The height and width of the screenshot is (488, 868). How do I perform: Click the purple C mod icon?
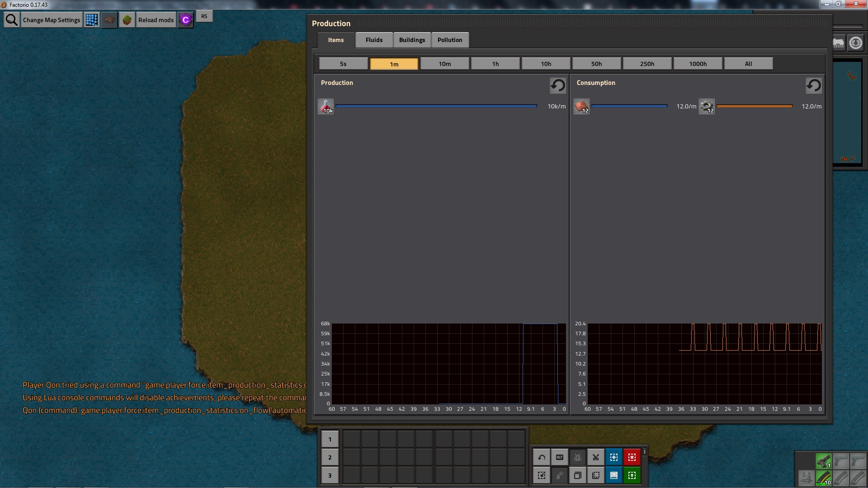tap(185, 20)
